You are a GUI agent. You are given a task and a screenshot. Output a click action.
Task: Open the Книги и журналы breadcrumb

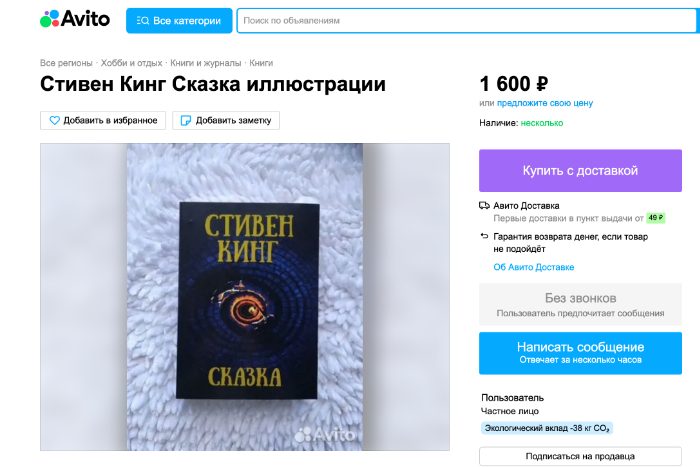(206, 63)
